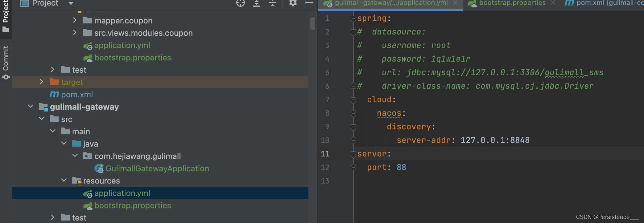
Task: Select the mapper.coupon folder
Action: tap(123, 21)
